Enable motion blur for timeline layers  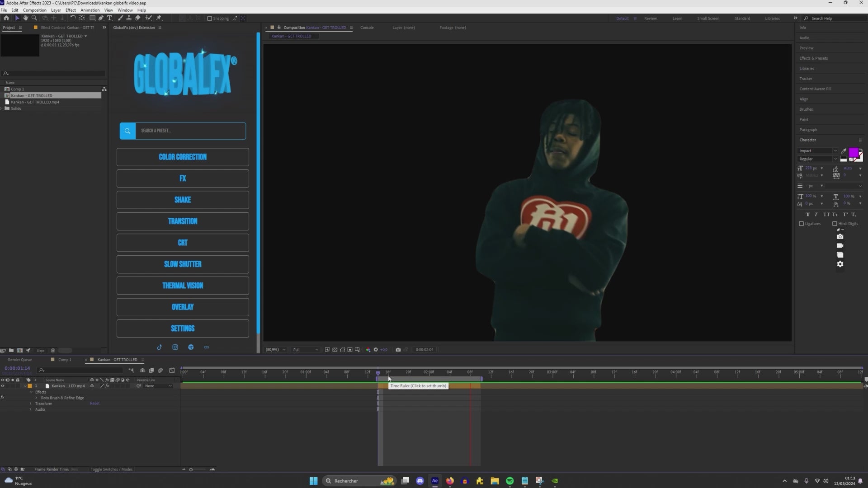(160, 371)
